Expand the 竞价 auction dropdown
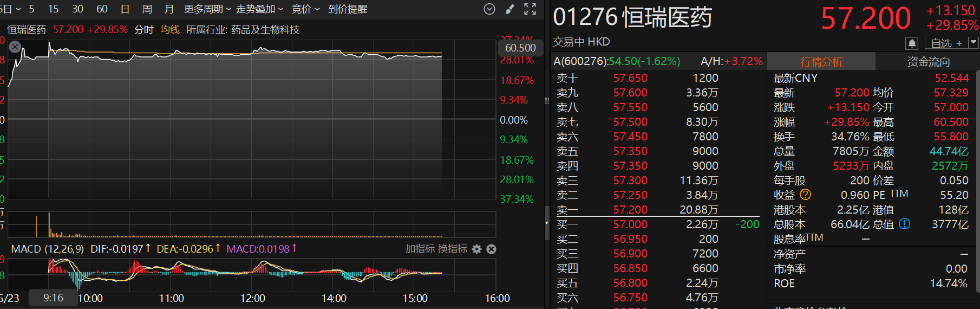Screen dimensions: 980x309 point(305,9)
